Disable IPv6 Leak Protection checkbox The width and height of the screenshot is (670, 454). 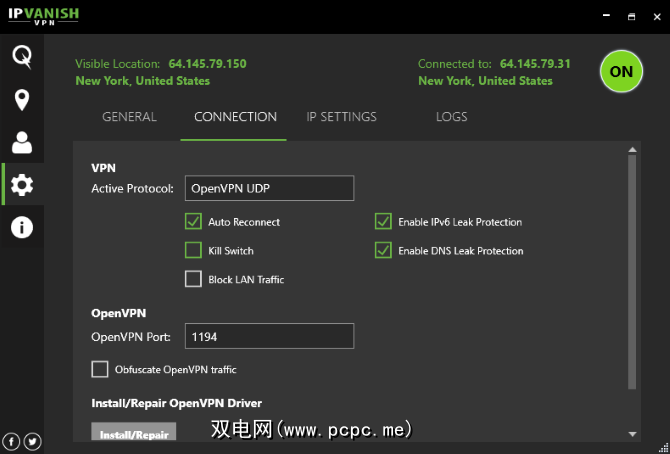[x=382, y=222]
